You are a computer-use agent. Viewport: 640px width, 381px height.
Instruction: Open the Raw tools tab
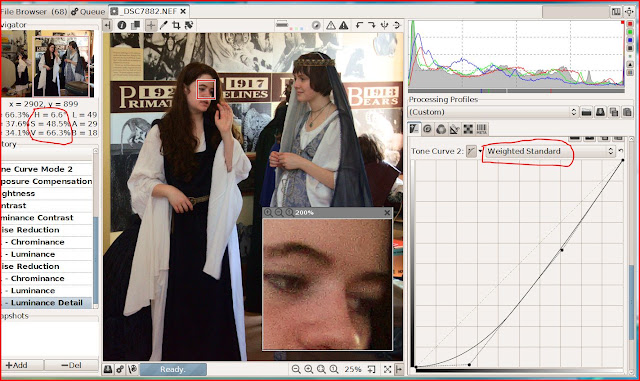[468, 129]
